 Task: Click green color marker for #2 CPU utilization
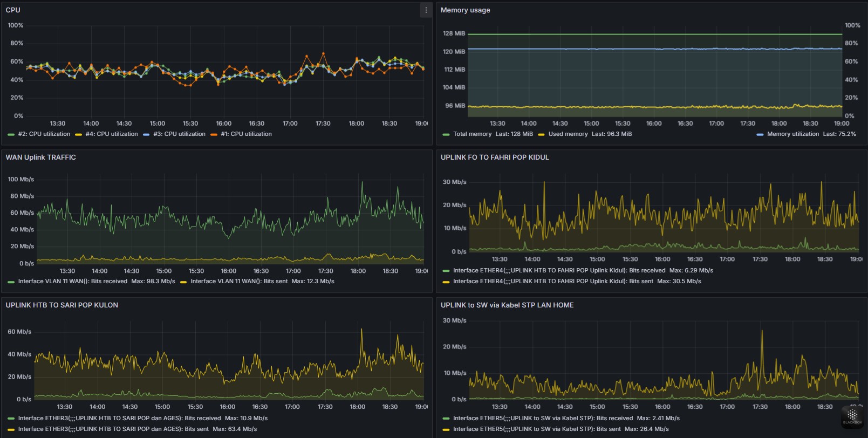point(11,134)
